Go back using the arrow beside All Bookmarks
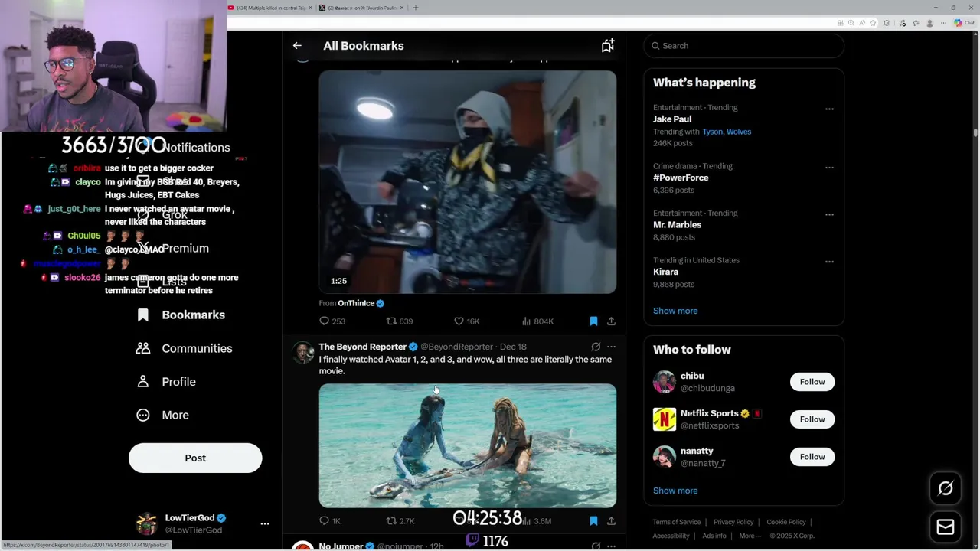This screenshot has height=551, width=980. (x=297, y=46)
